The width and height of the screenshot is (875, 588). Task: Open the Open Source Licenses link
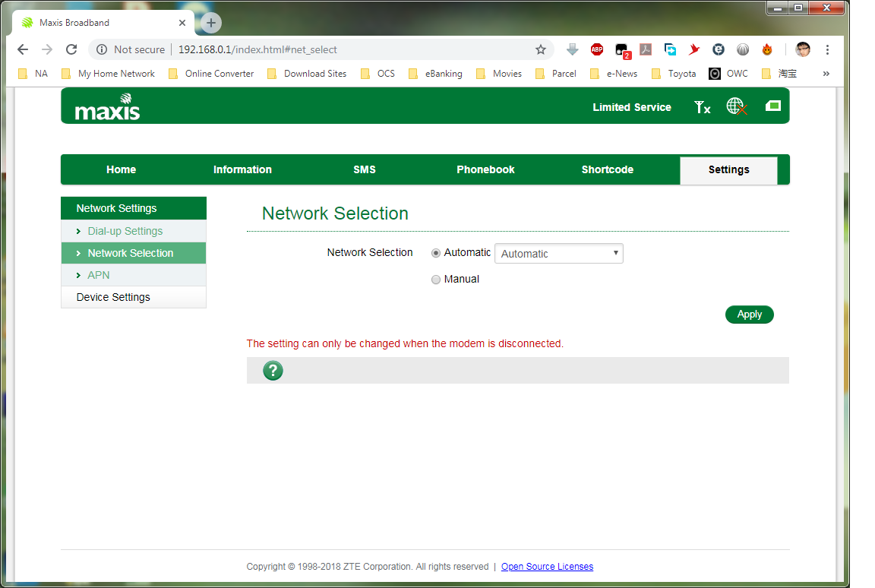[x=547, y=567]
